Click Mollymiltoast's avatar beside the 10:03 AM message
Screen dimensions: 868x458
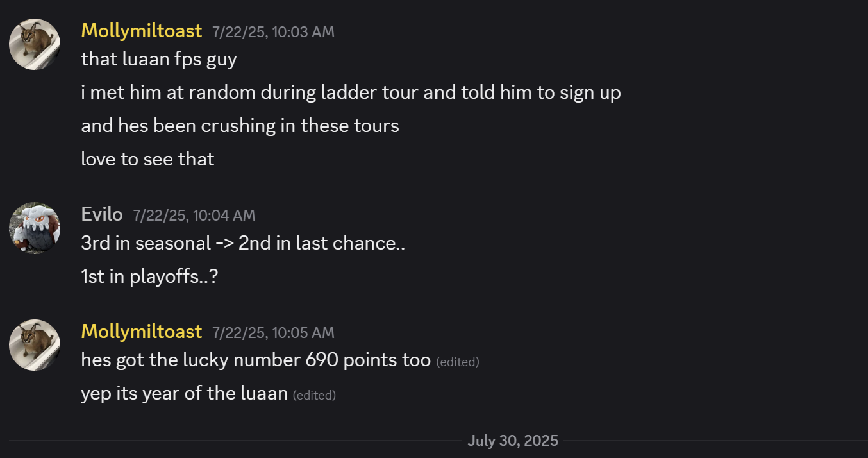point(35,44)
